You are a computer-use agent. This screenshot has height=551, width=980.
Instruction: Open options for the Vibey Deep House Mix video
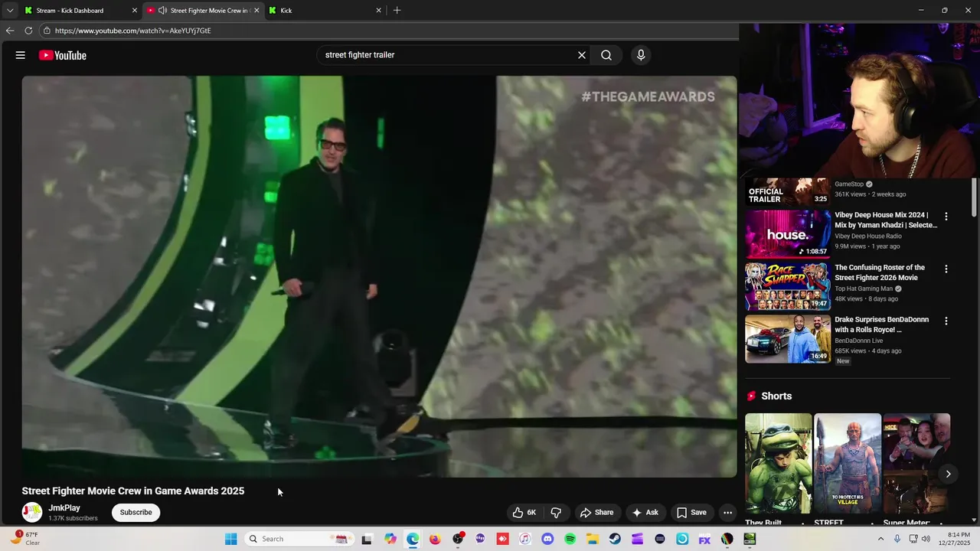[x=946, y=217]
